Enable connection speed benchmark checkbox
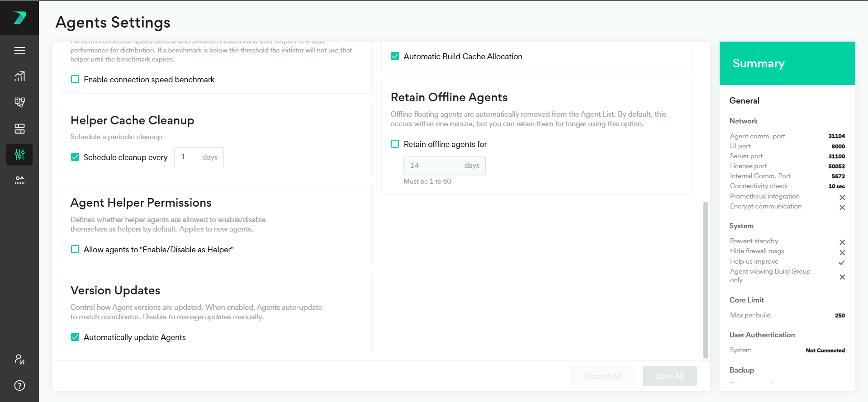Screen dimensions: 868x402 (x=75, y=80)
